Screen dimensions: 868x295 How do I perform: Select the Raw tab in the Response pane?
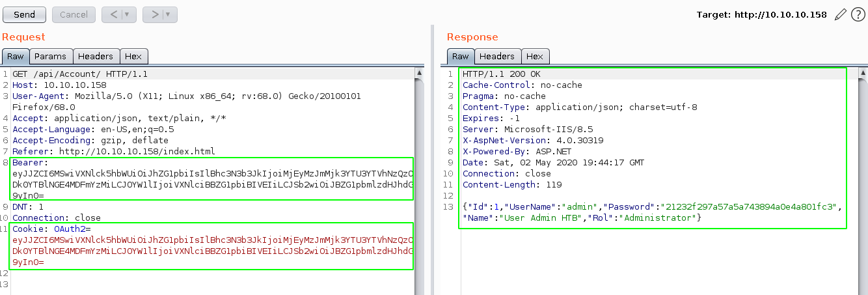point(461,57)
